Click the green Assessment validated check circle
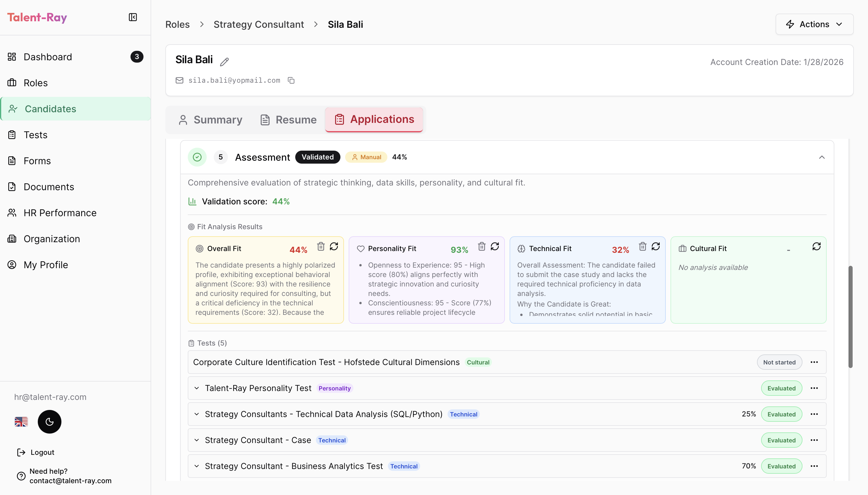The image size is (868, 495). (x=197, y=157)
